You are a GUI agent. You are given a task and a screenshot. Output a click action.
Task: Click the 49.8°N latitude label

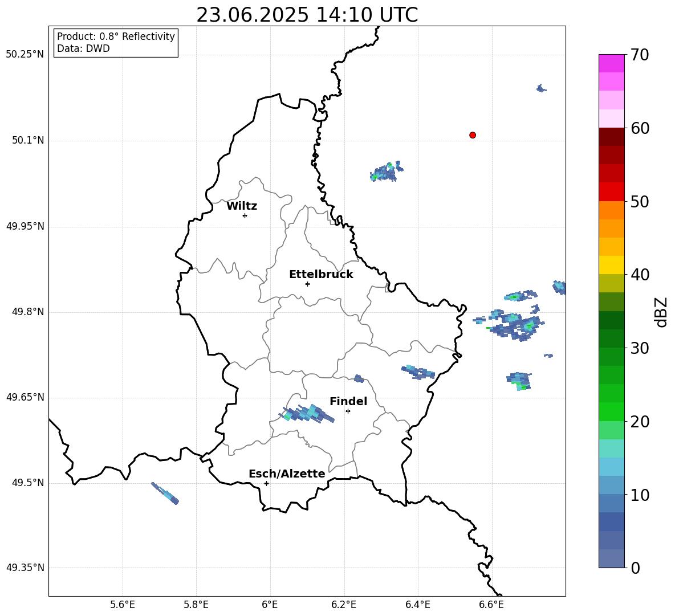tap(29, 312)
